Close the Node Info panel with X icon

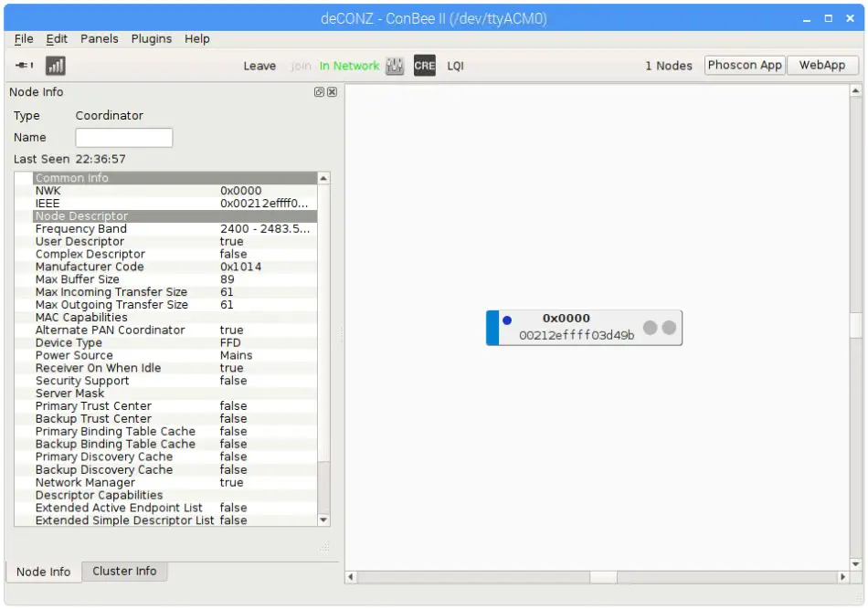pos(331,91)
